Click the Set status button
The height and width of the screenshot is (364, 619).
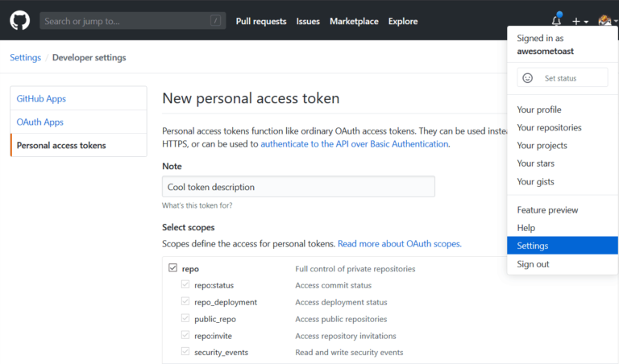click(x=563, y=78)
